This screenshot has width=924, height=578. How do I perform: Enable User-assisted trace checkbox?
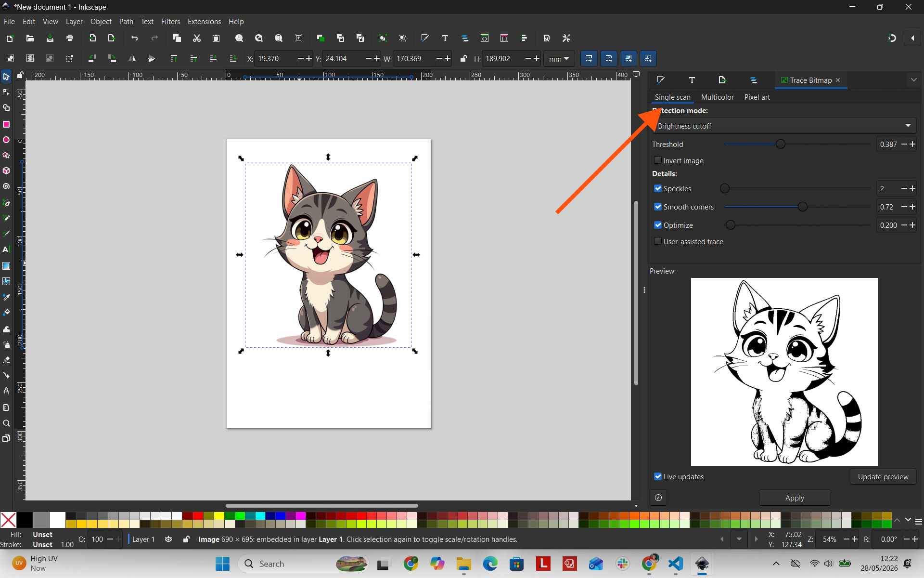(657, 241)
